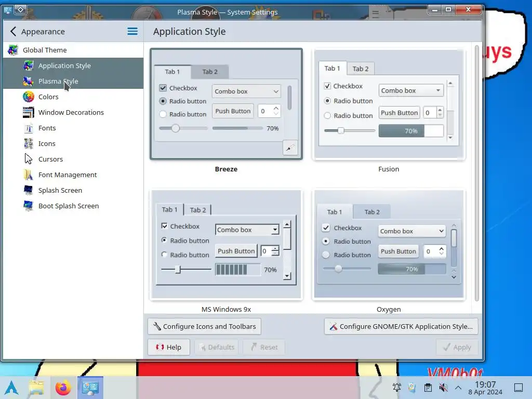Click the tray icon between the bell and clipboard
This screenshot has height=399, width=532.
click(412, 388)
